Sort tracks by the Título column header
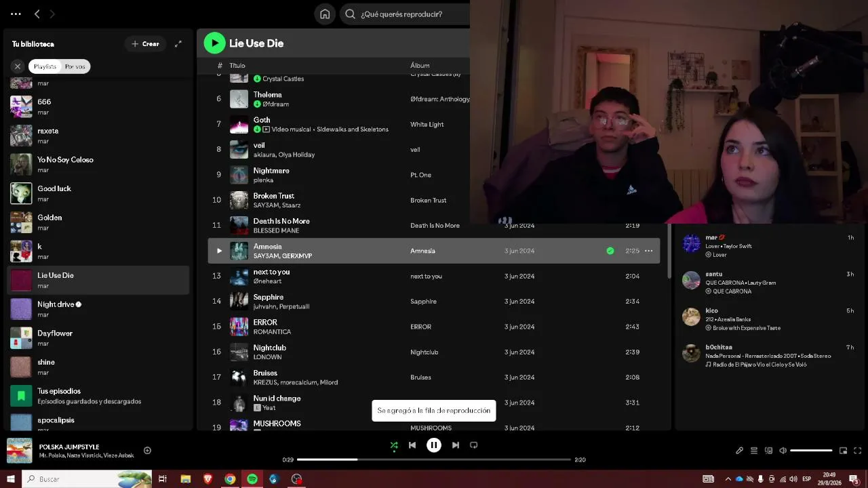868x488 pixels. click(x=237, y=66)
